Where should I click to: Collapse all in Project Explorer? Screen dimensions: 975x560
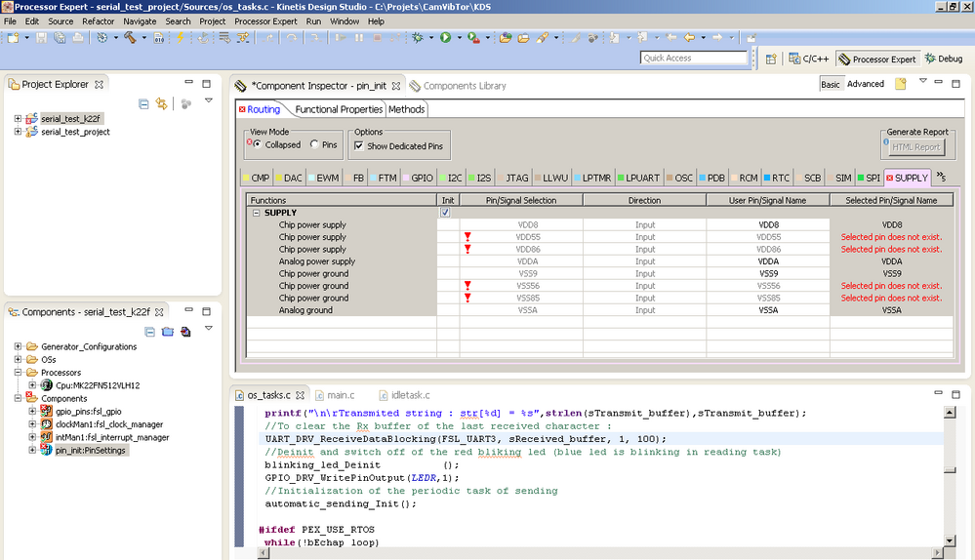pos(143,103)
